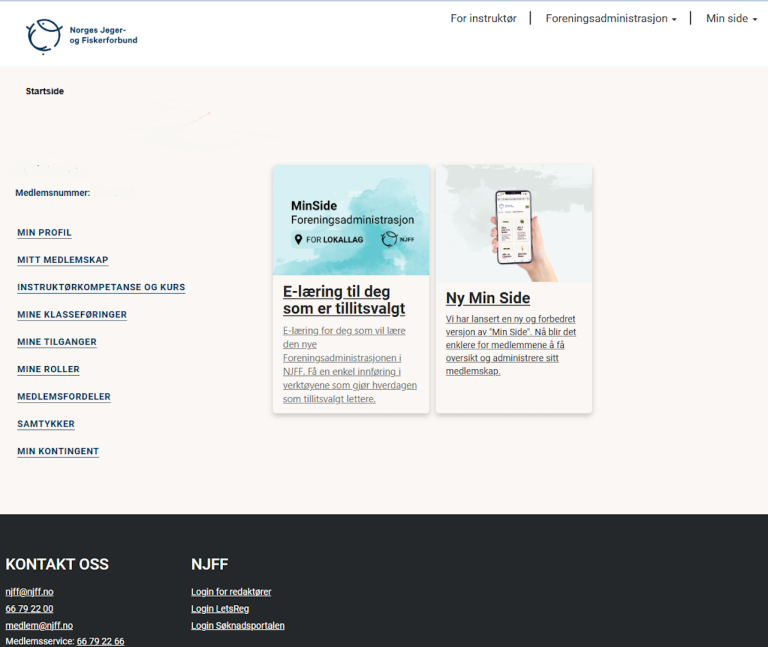Open MIN KONTINGENT link
This screenshot has height=647, width=768.
click(58, 452)
